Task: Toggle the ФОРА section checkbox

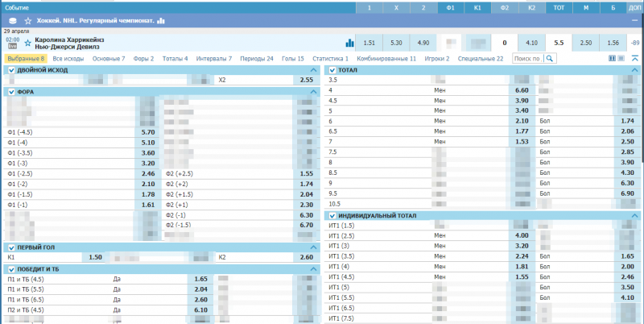Action: [10, 92]
